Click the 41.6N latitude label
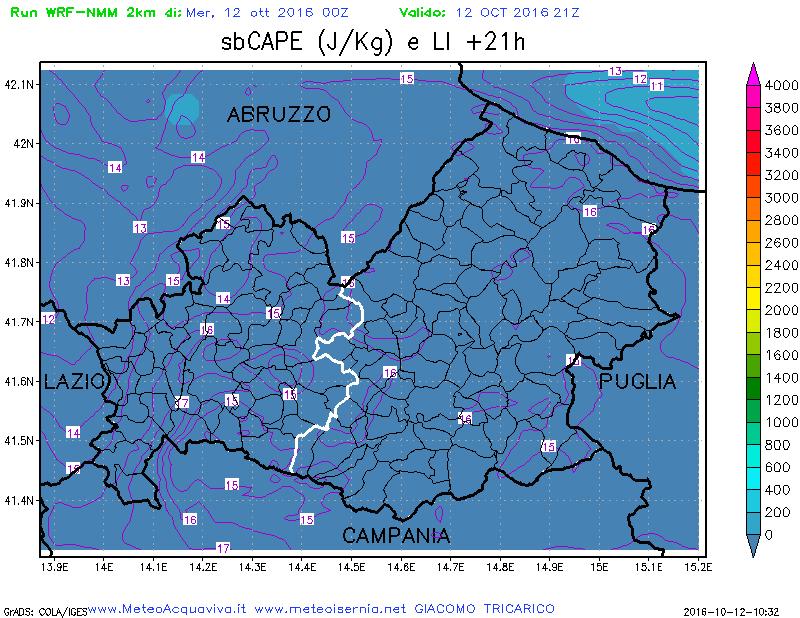This screenshot has width=800, height=618. 19,381
